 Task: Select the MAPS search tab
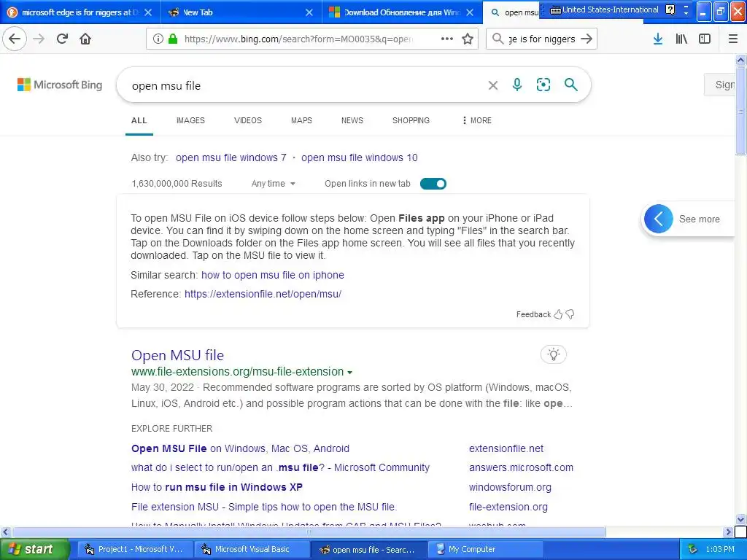[x=301, y=120]
